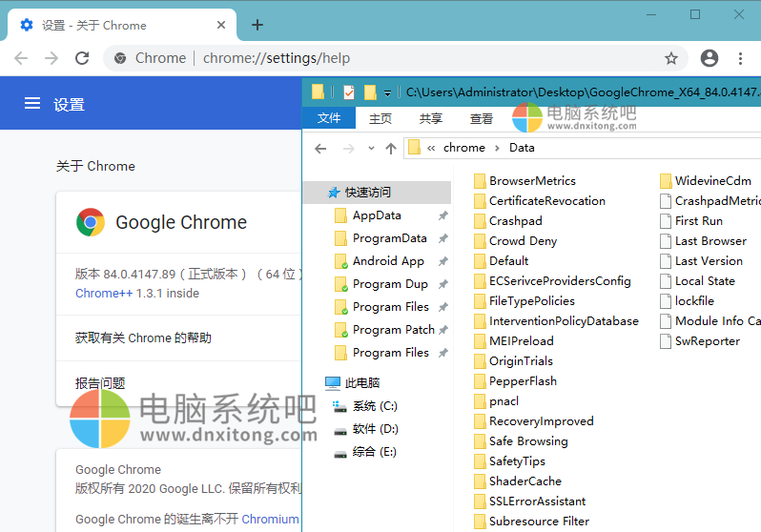Unpin AppData using its pin icon
The height and width of the screenshot is (532, 761).
442,215
